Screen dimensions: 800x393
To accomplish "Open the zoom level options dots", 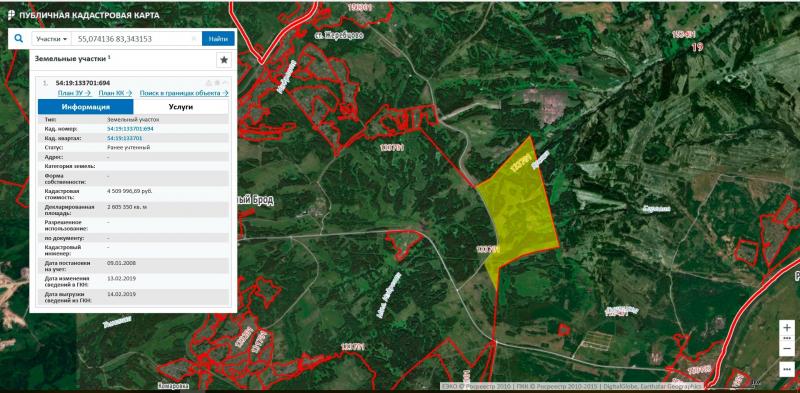I will tap(787, 338).
